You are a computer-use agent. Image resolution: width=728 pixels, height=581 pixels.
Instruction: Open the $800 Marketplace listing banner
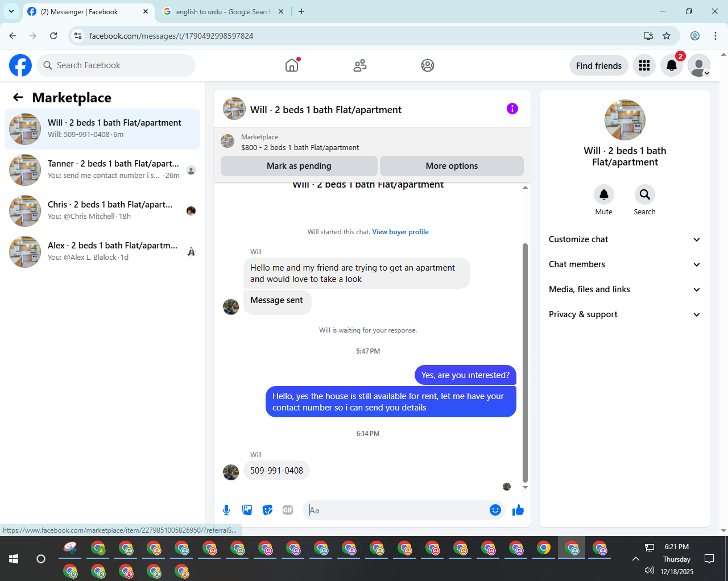coord(372,142)
